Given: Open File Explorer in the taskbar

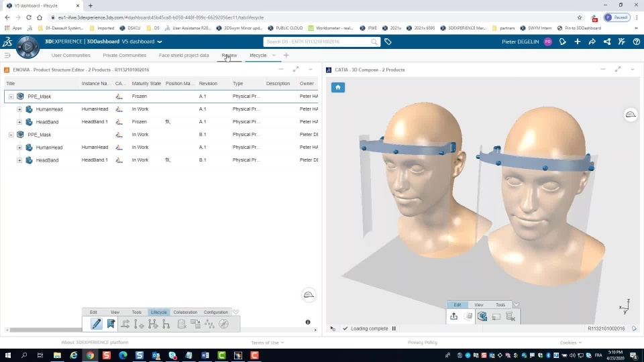Looking at the screenshot, I should click(x=57, y=355).
